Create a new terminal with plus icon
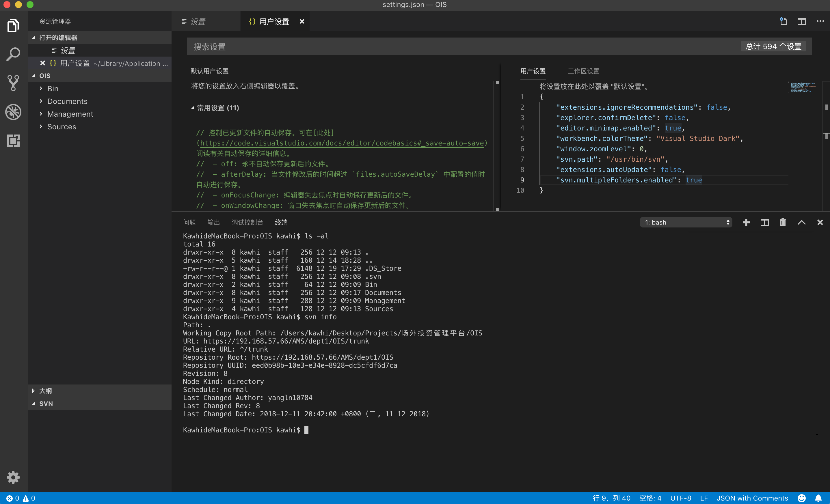This screenshot has width=830, height=504. click(x=746, y=222)
